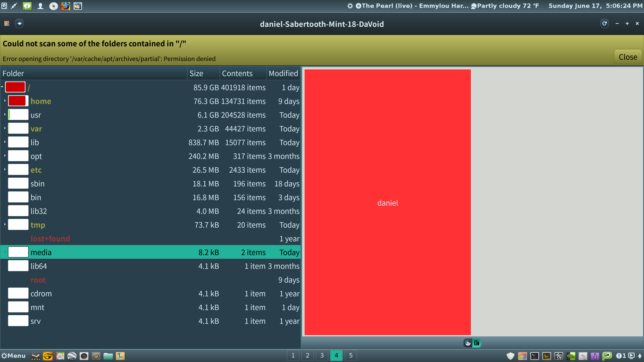Image resolution: width=644 pixels, height=362 pixels.
Task: Switch to workspace 5
Action: 351,355
